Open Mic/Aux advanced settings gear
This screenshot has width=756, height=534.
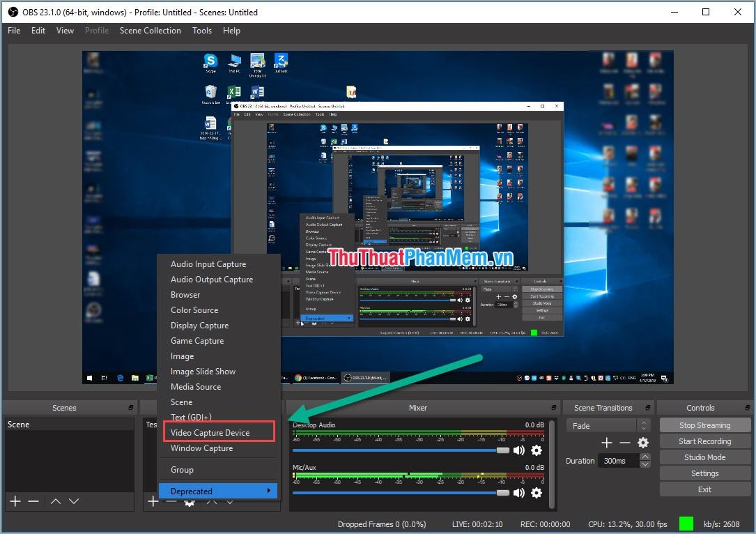536,494
